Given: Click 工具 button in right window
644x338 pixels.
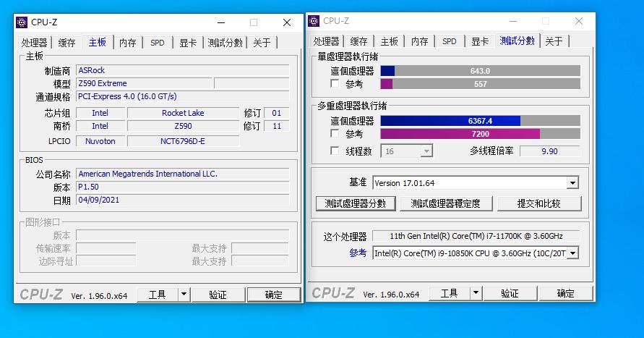Looking at the screenshot, I should (450, 293).
